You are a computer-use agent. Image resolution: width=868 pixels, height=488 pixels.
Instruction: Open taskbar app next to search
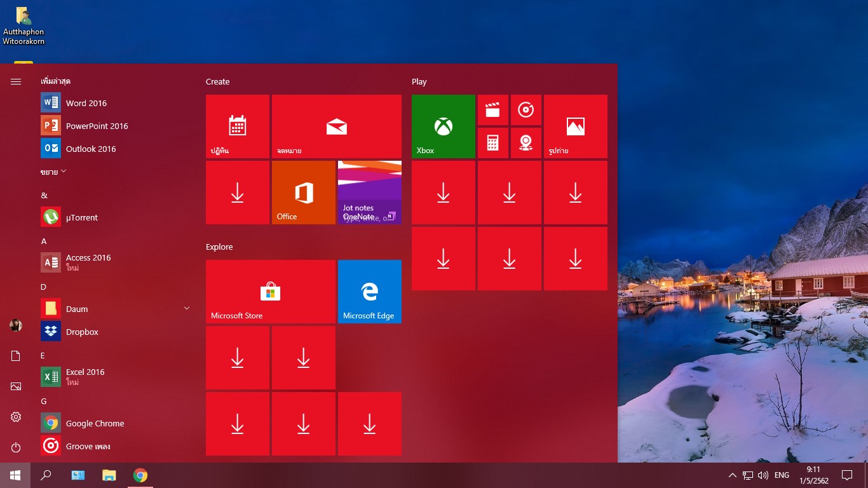pos(78,475)
